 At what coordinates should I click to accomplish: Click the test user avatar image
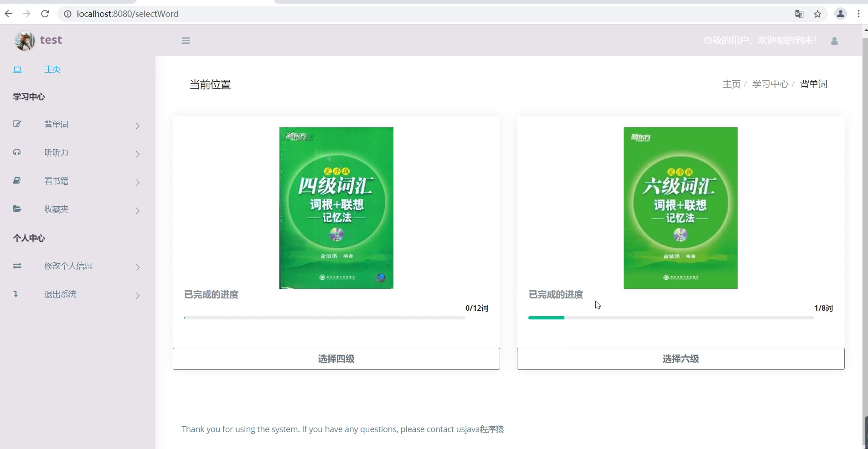(25, 41)
